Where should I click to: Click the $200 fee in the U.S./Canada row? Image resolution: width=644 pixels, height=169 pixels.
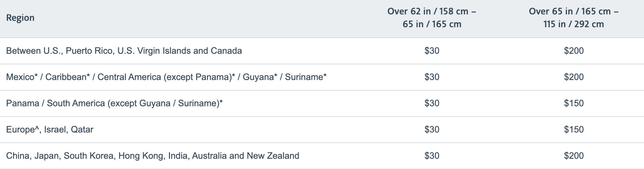pyautogui.click(x=574, y=51)
